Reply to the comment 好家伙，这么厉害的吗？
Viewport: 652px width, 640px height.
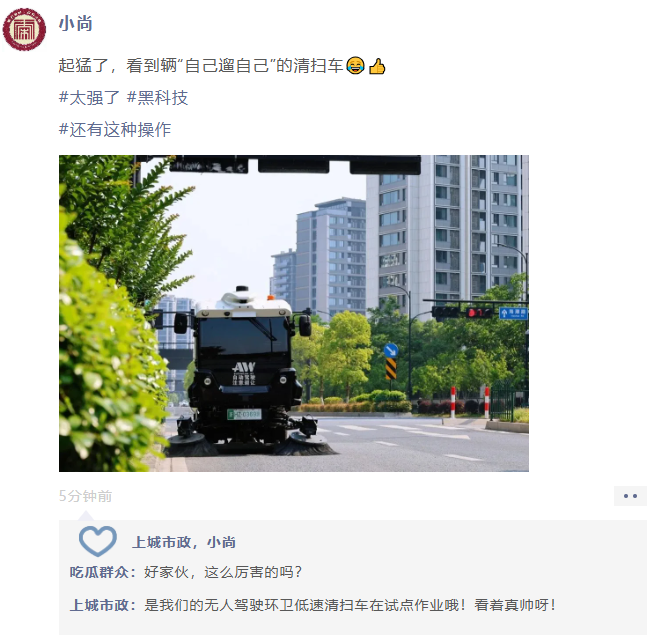(223, 572)
